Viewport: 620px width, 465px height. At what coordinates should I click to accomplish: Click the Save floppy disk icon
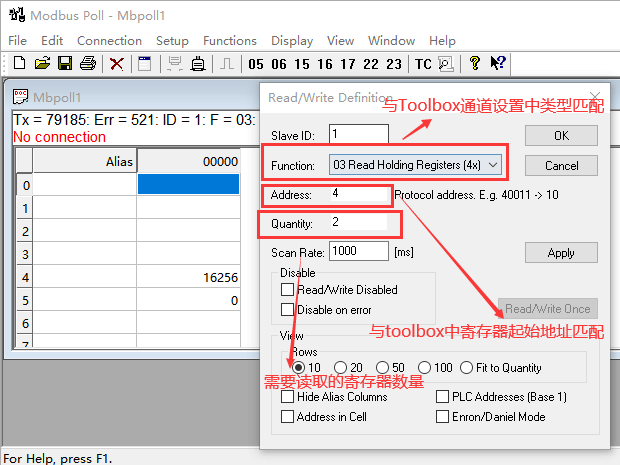[65, 63]
